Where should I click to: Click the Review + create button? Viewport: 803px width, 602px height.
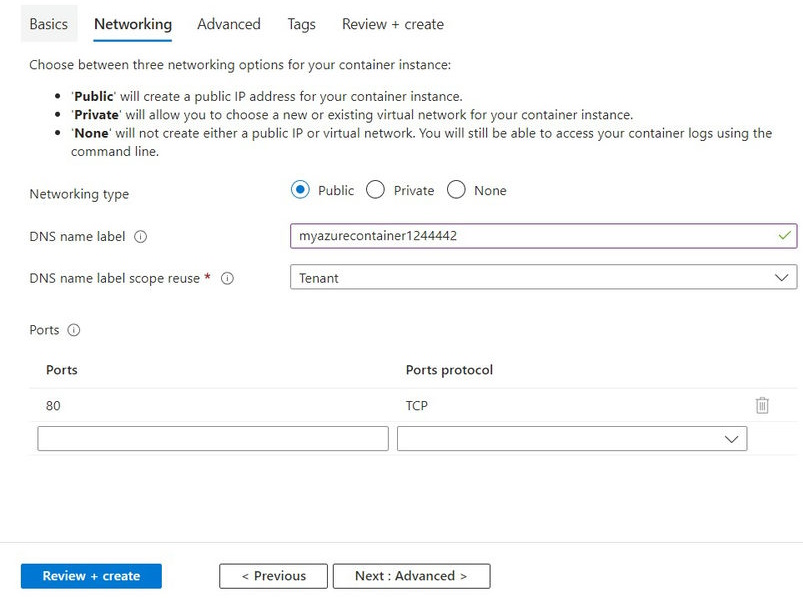90,575
